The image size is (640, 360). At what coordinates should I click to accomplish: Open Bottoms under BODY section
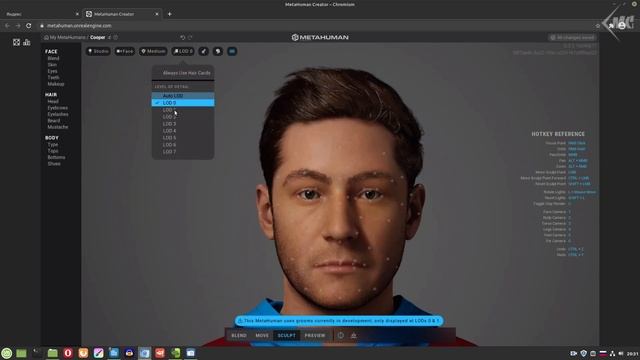[x=56, y=157]
